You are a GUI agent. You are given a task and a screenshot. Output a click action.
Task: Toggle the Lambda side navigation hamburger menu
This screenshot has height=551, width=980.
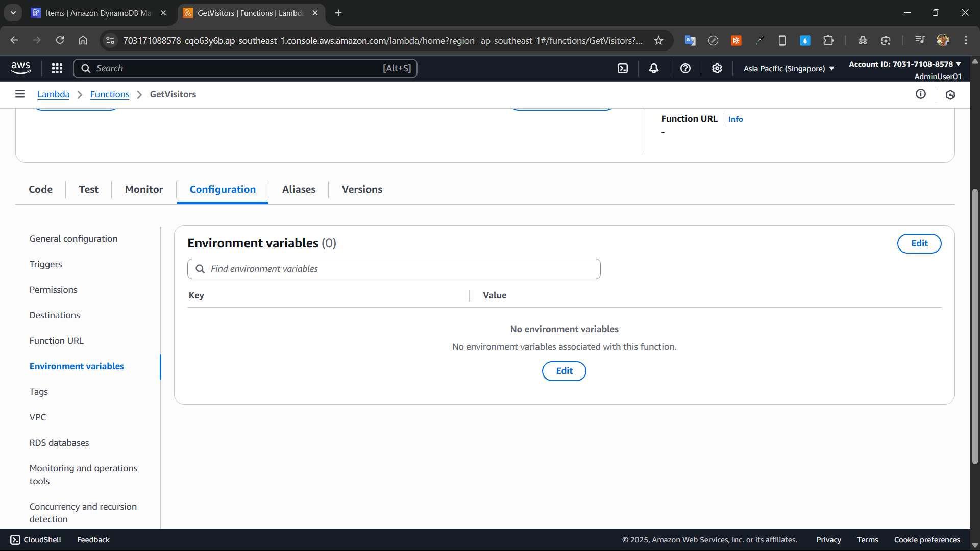click(20, 94)
